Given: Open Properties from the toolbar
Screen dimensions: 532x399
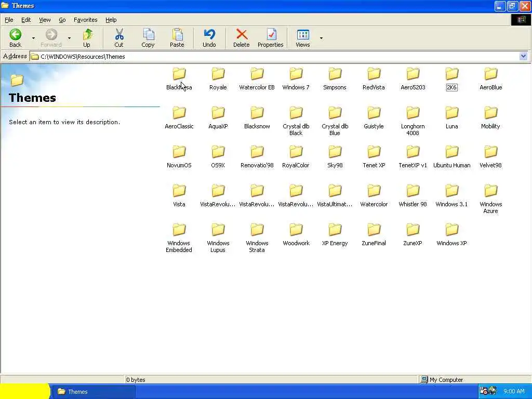Looking at the screenshot, I should [270, 38].
